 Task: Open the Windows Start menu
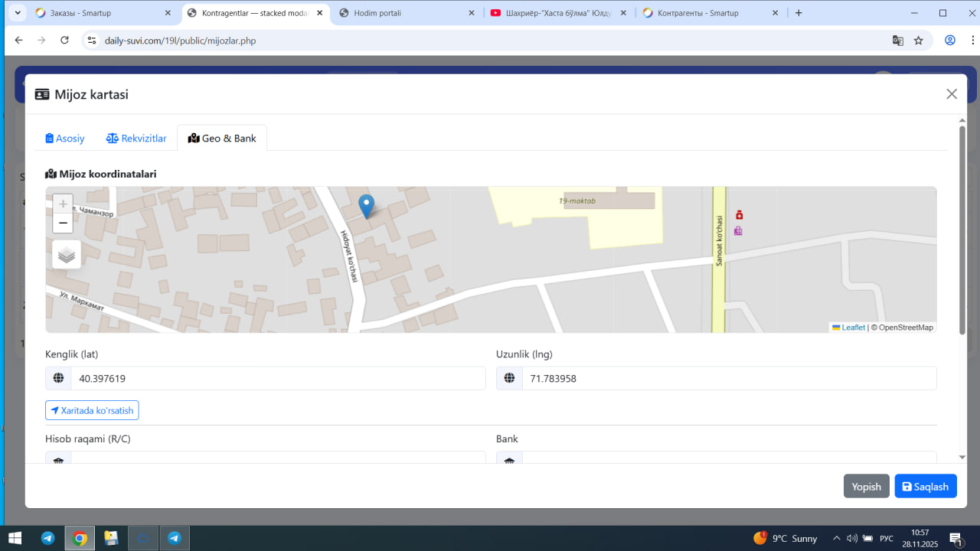point(15,538)
